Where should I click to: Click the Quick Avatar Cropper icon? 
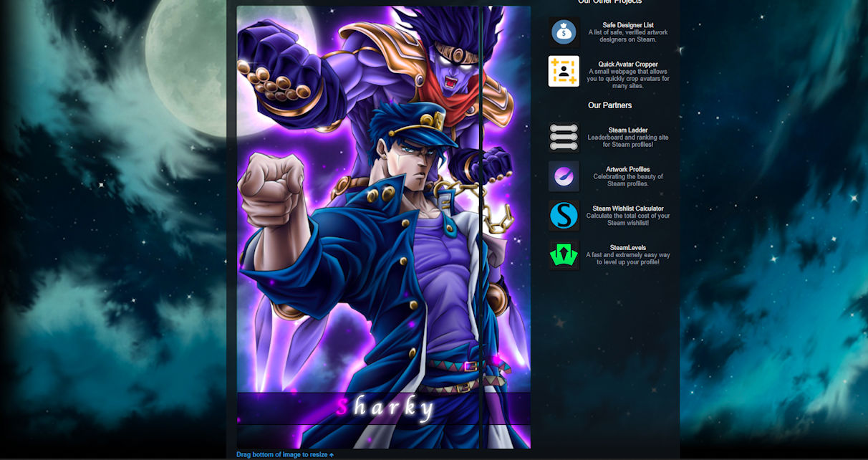coord(564,72)
